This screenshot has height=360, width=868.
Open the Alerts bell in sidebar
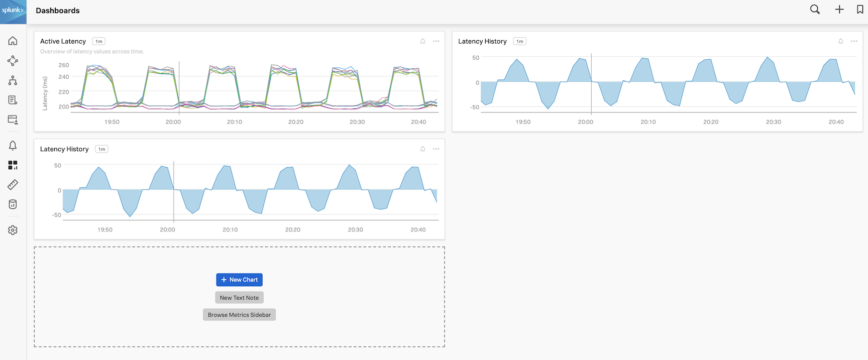13,146
